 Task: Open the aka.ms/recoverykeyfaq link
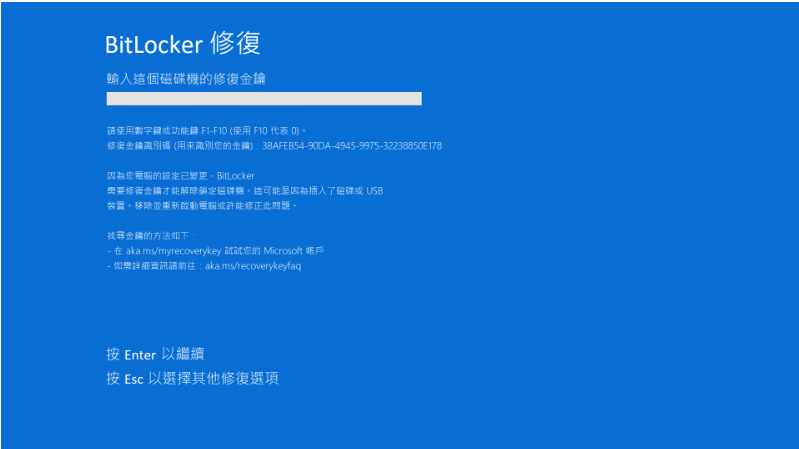[x=253, y=265]
